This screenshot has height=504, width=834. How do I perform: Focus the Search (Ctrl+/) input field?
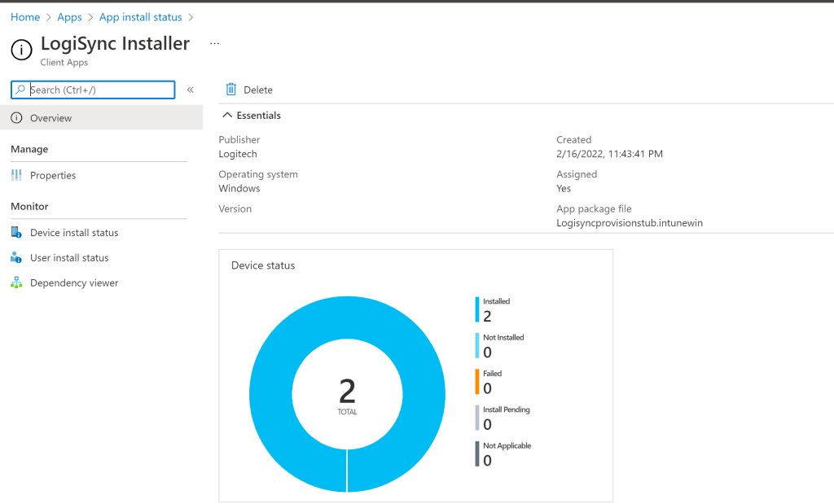tap(99, 90)
